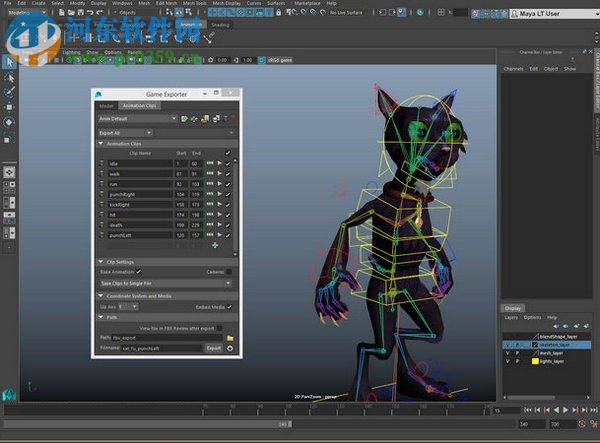Image resolution: width=600 pixels, height=443 pixels.
Task: Open the Up Axis dropdown
Action: [128, 307]
